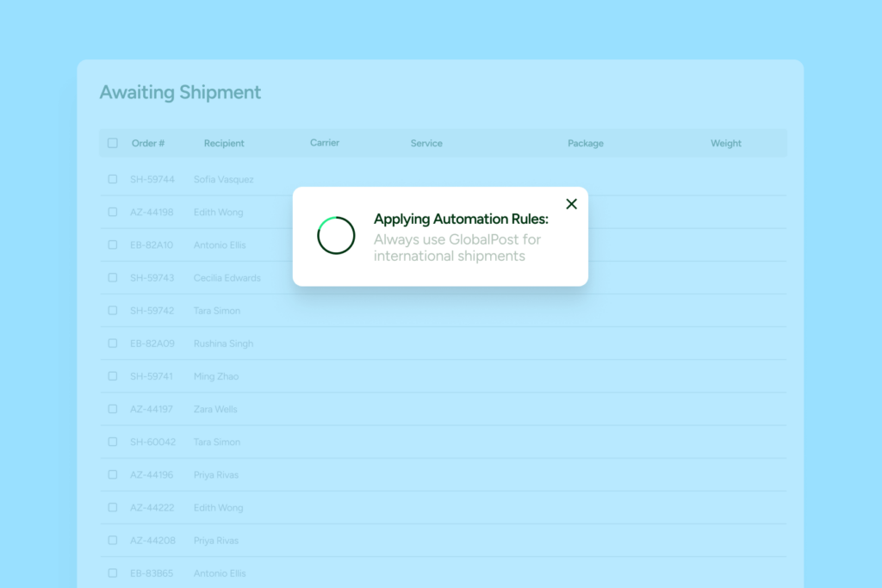Viewport: 882px width, 588px height.
Task: Check the box beside order EB-83865
Action: 113,573
